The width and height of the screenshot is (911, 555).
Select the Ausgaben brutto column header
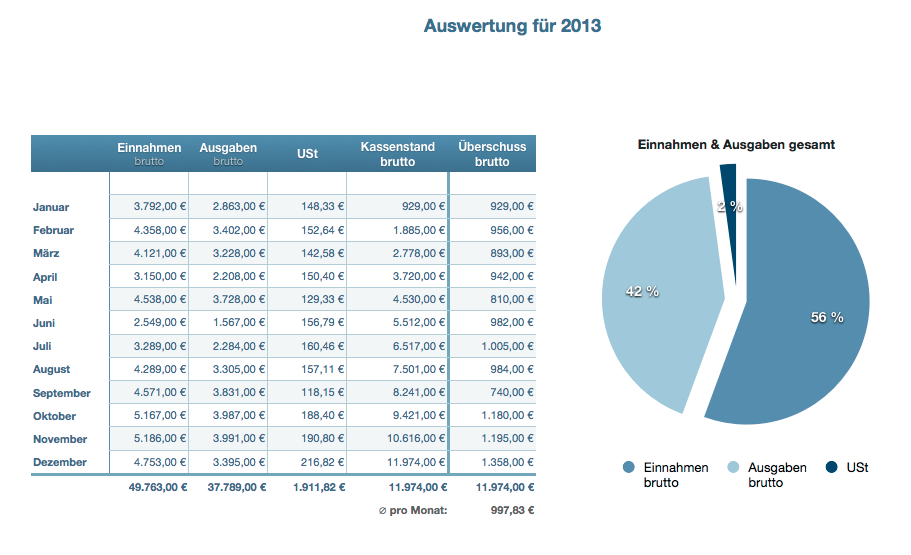(x=228, y=153)
